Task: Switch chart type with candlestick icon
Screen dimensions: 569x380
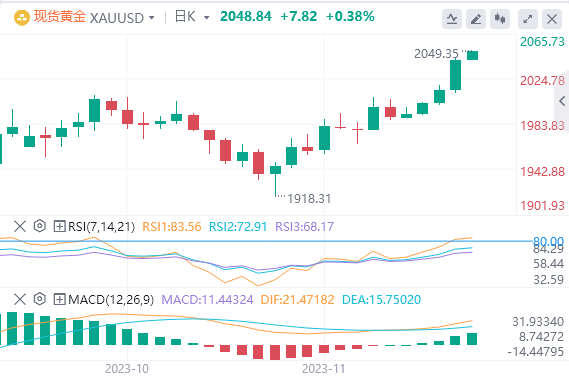Action: (x=500, y=19)
